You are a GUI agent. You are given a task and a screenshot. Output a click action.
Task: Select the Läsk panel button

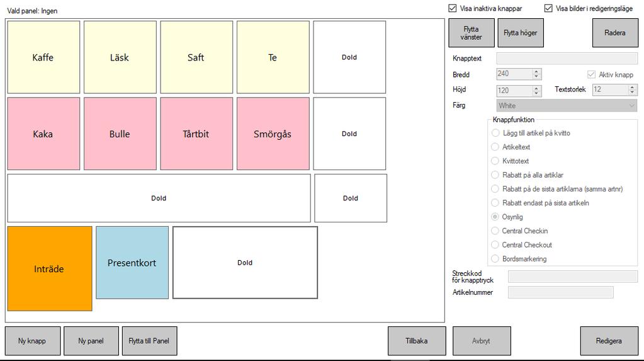click(120, 57)
